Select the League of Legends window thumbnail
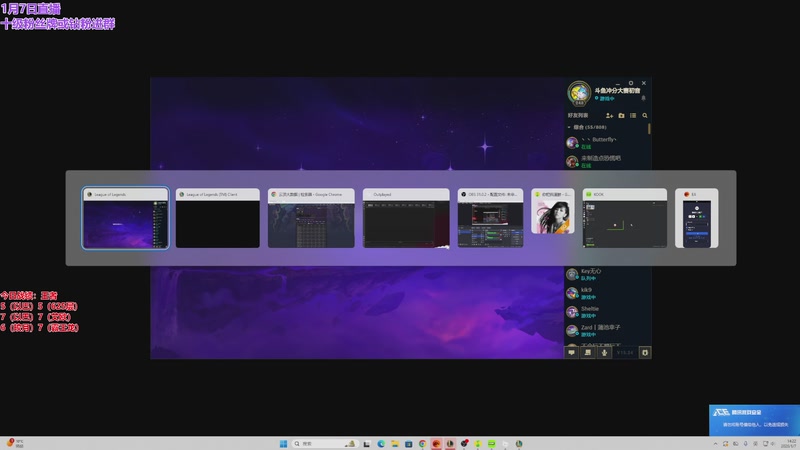Image resolution: width=800 pixels, height=450 pixels. [125, 218]
